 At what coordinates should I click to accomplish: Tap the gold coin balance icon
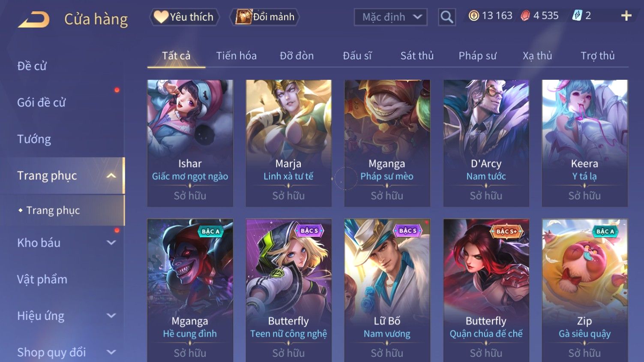point(473,16)
